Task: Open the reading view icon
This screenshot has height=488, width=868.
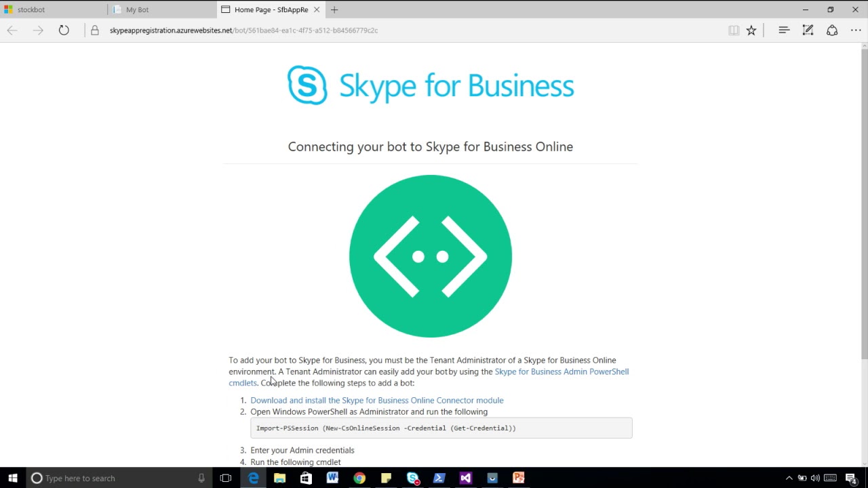Action: point(734,30)
